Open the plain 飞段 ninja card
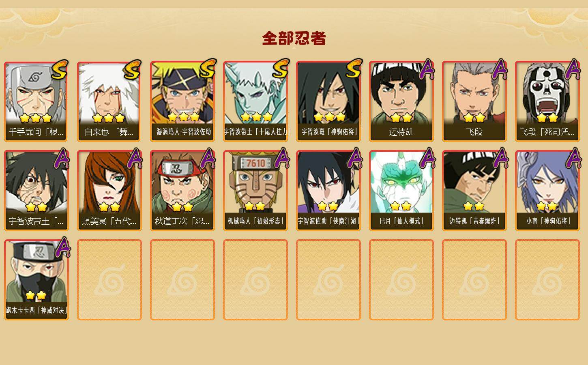The height and width of the screenshot is (365, 588). (x=474, y=101)
